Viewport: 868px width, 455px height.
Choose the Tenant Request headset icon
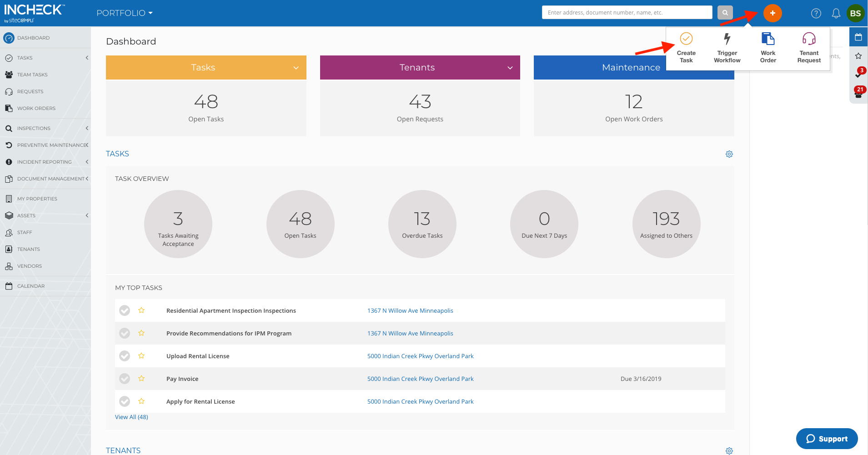(x=808, y=39)
